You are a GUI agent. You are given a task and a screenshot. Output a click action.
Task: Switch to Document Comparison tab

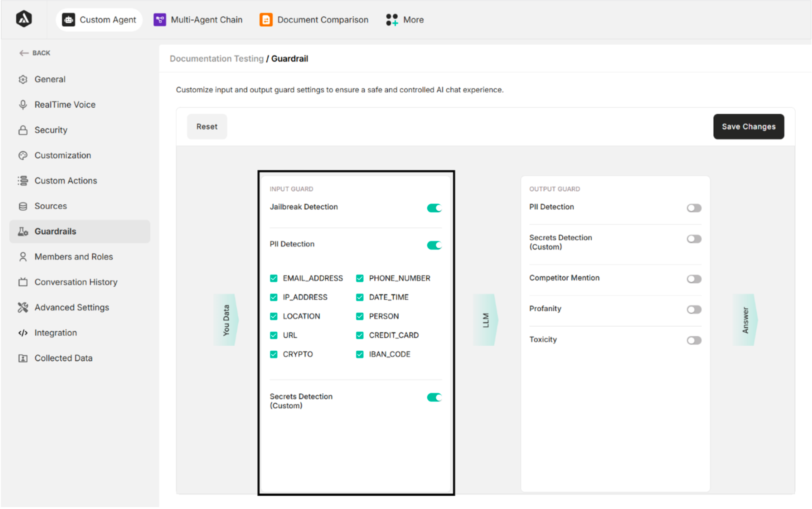(314, 20)
